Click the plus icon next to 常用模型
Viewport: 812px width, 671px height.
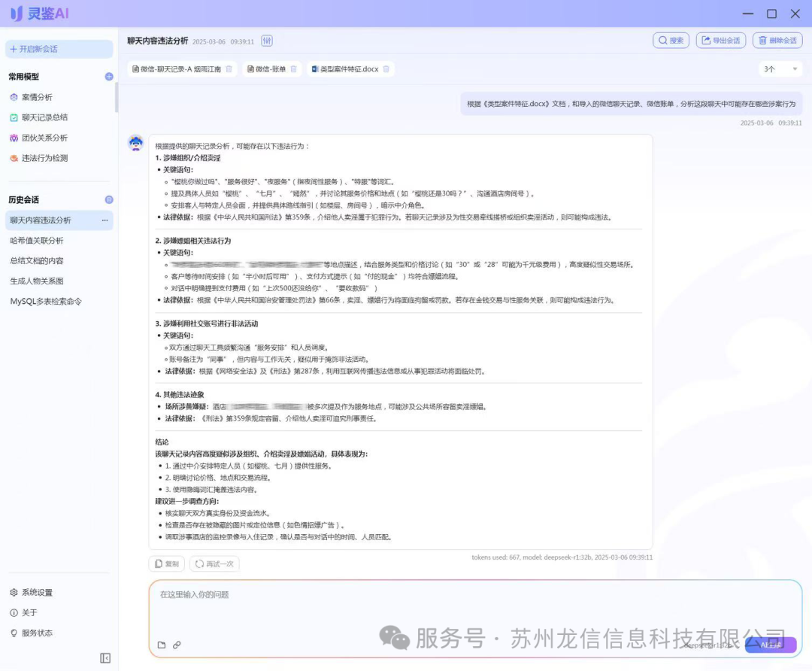[109, 77]
